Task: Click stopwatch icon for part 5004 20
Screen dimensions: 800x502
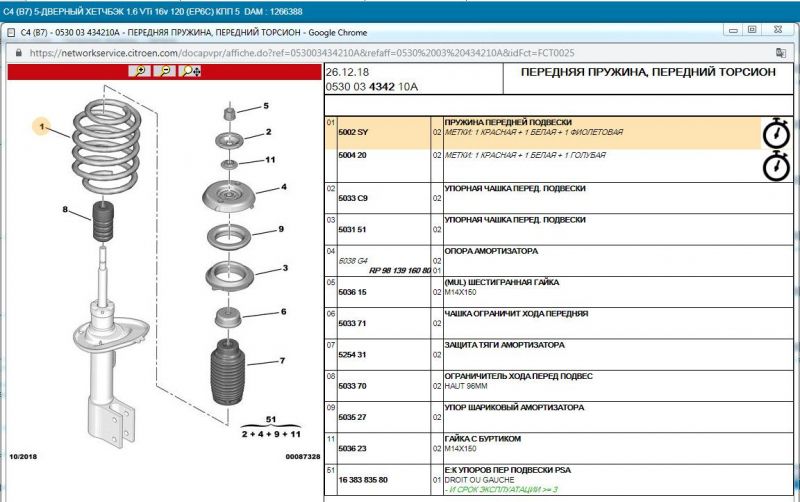Action: 776,165
